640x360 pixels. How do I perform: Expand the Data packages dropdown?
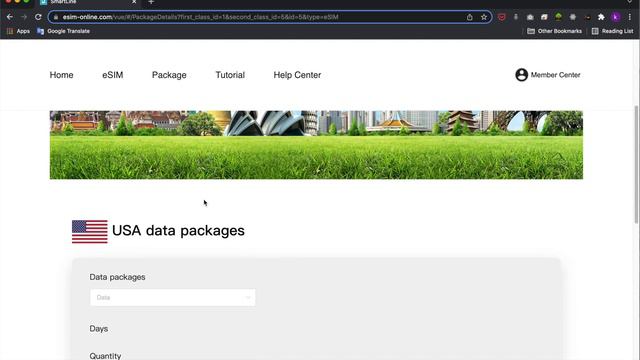(x=173, y=298)
